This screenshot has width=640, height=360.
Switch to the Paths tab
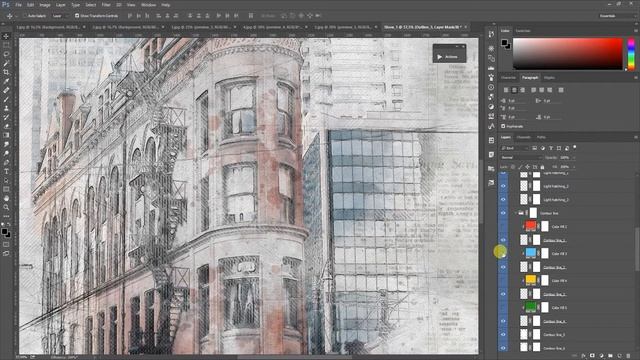[541, 138]
